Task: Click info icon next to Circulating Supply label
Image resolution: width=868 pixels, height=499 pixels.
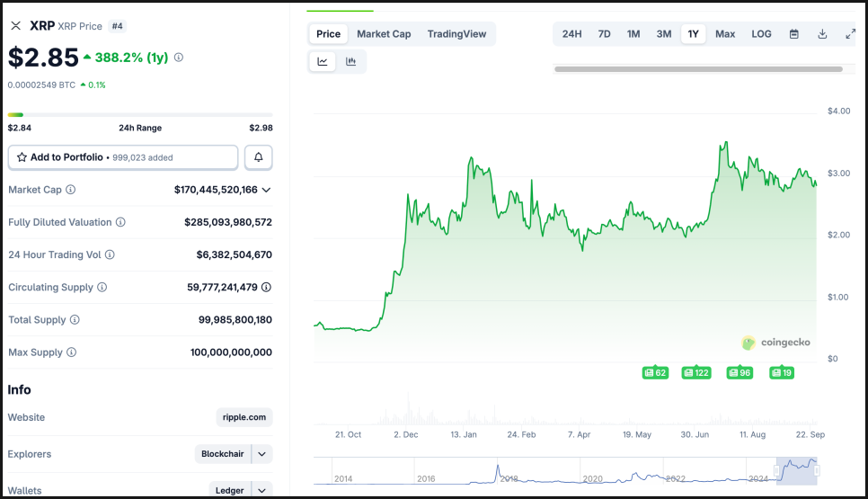Action: pos(102,287)
